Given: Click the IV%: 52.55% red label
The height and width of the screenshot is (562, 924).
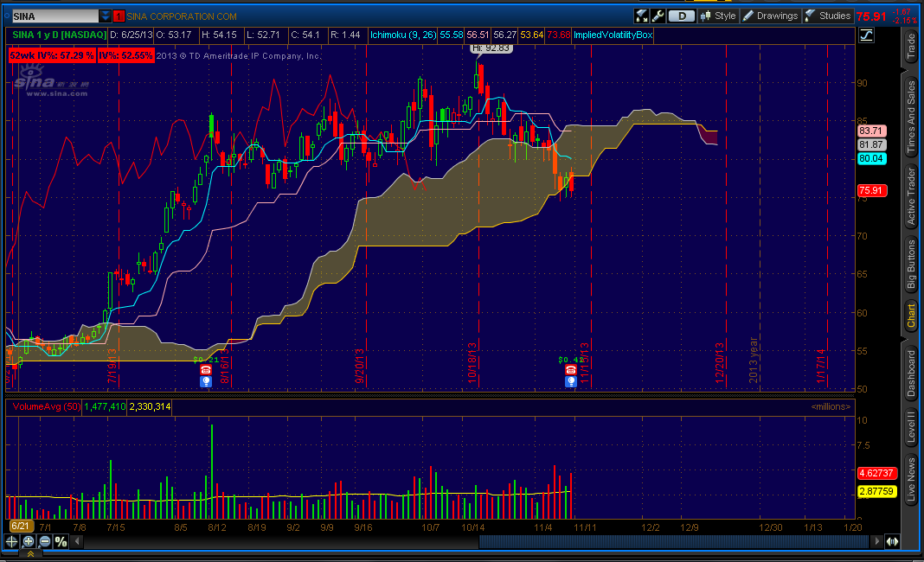Looking at the screenshot, I should (x=125, y=55).
